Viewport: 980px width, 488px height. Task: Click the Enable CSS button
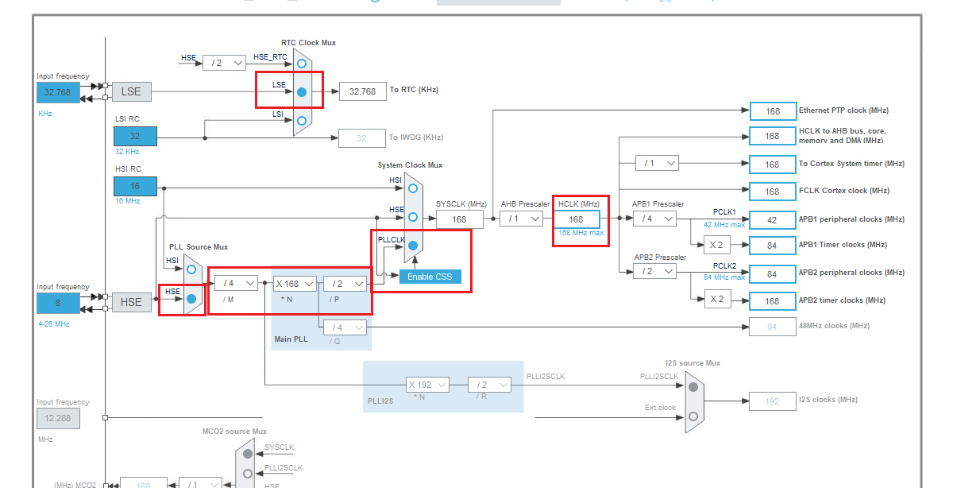pos(430,277)
